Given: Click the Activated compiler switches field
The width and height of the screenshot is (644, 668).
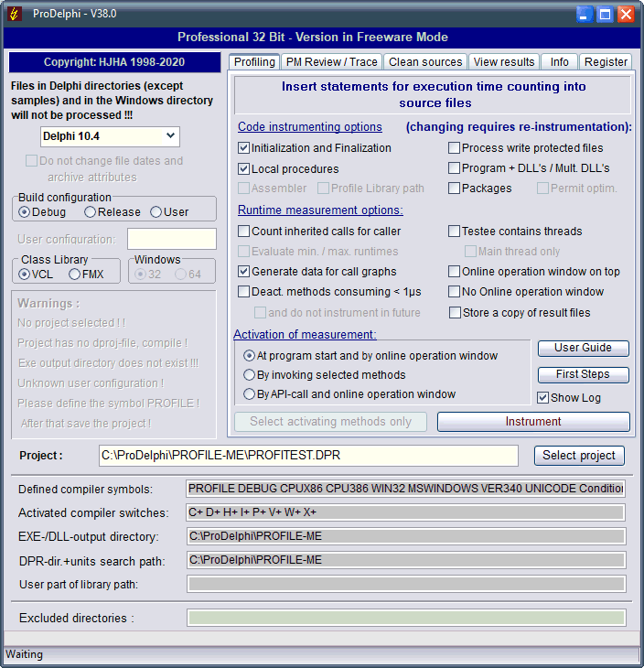Looking at the screenshot, I should point(406,512).
